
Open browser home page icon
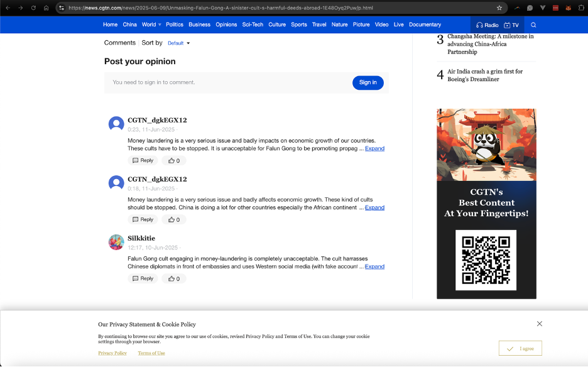[x=46, y=8]
